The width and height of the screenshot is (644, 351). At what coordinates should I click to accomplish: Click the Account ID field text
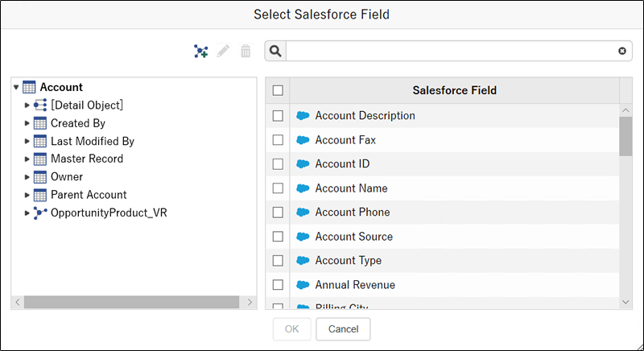[x=342, y=163]
